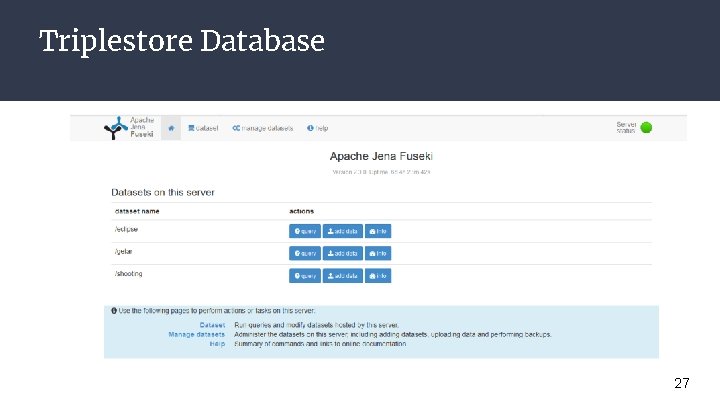Add data to the /gelar dataset

(x=343, y=253)
